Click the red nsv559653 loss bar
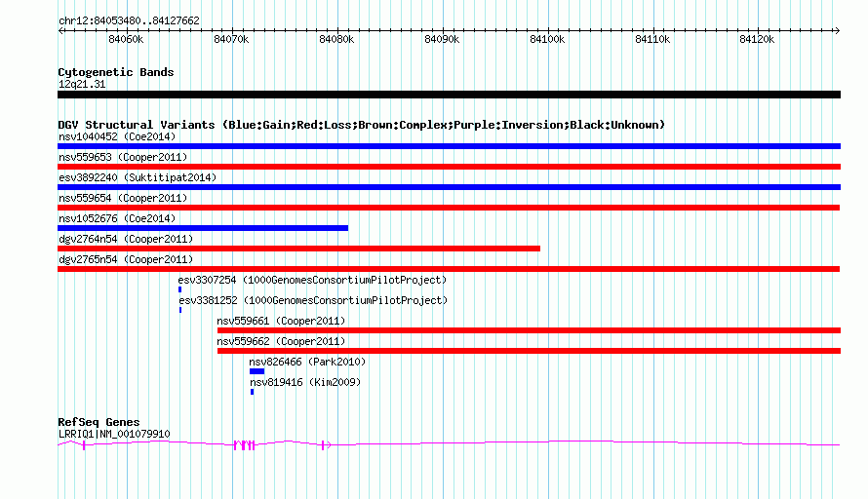 tap(449, 167)
